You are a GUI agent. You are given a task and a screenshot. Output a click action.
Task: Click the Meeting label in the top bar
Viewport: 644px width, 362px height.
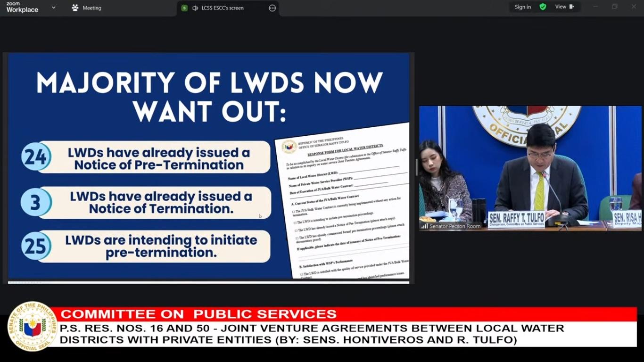(91, 8)
